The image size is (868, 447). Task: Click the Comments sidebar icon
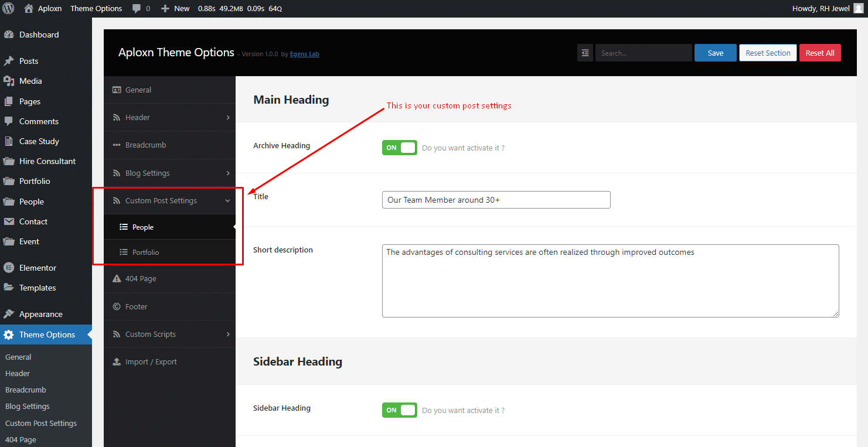pos(9,121)
